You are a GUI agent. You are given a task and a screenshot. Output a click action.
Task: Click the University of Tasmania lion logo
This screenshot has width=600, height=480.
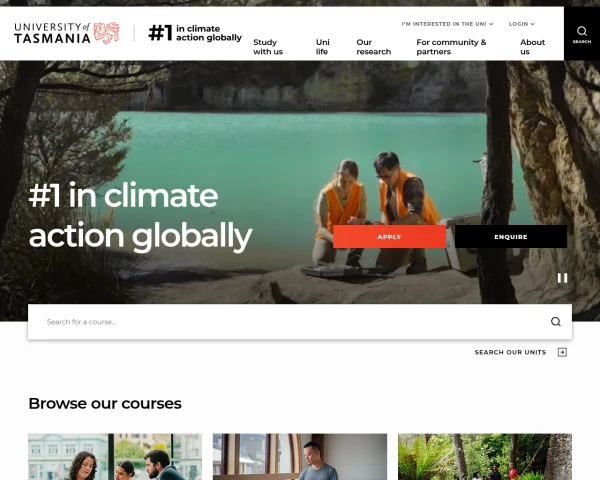pyautogui.click(x=106, y=33)
